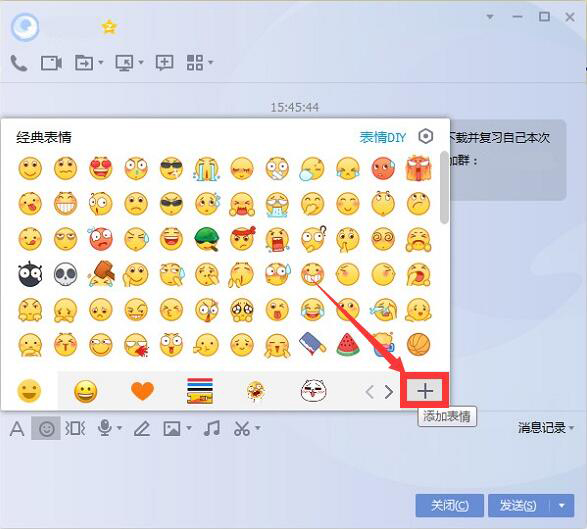This screenshot has width=587, height=529.
Task: Insert the smiling face emoji in first row
Action: pos(30,168)
